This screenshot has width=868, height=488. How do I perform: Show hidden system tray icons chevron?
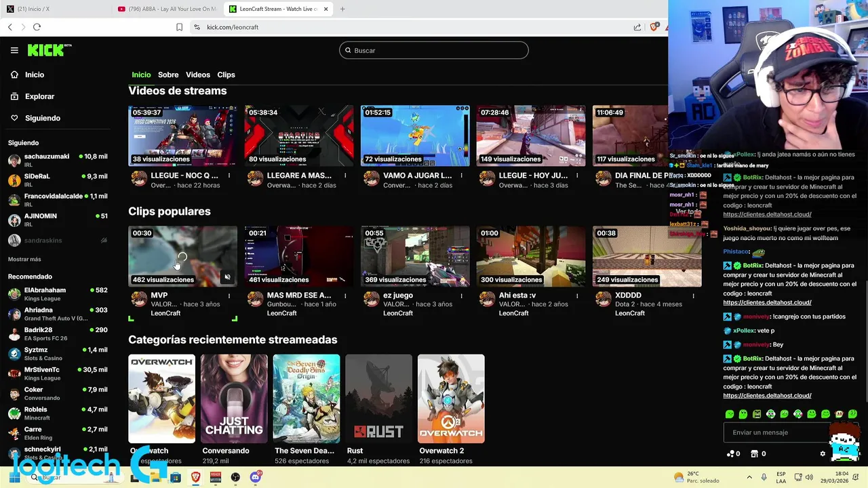pyautogui.click(x=749, y=477)
